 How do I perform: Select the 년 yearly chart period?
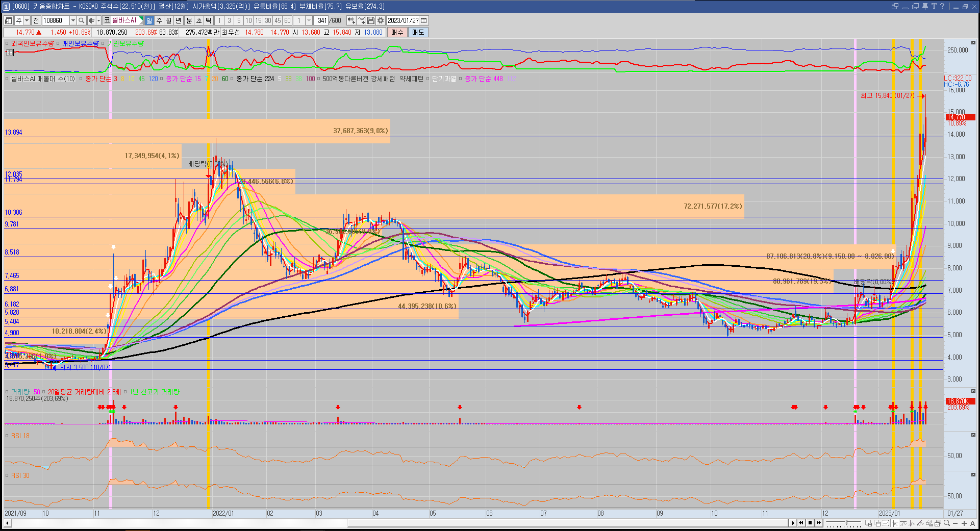(179, 20)
